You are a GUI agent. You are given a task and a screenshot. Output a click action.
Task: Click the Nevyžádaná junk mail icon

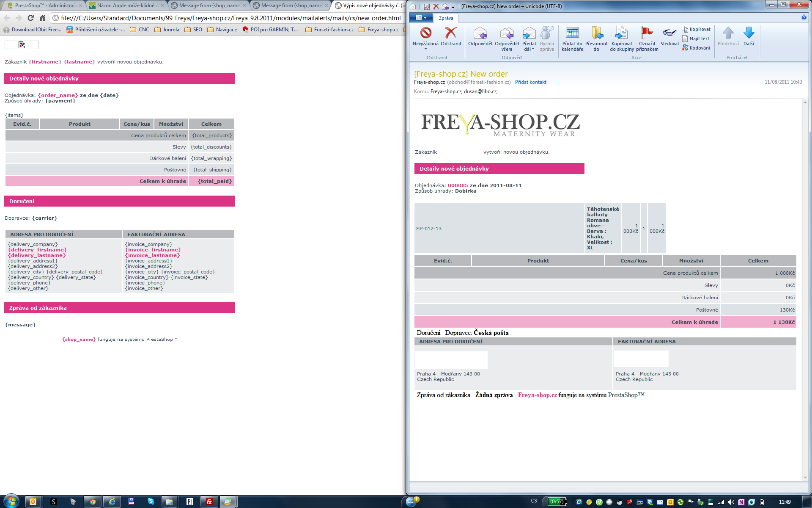point(425,33)
